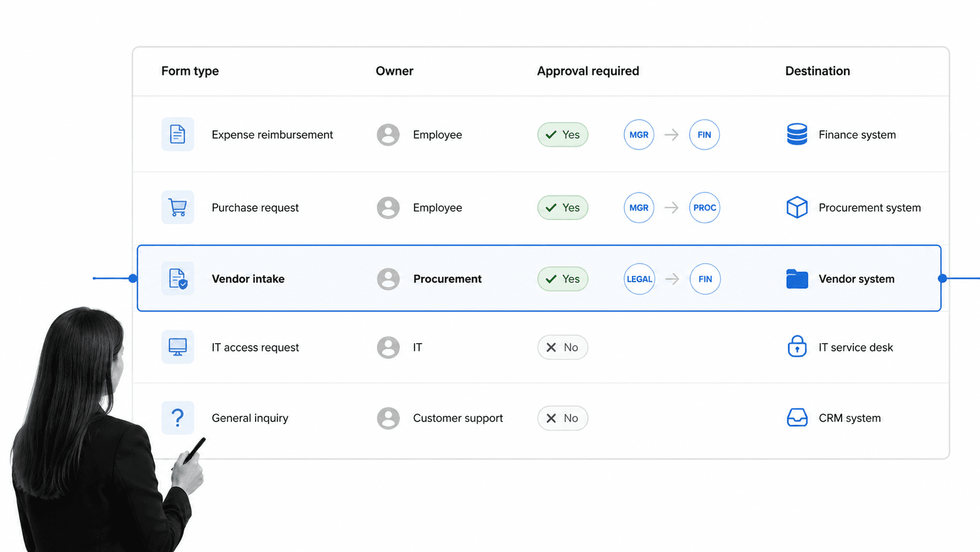
Task: Click the IT owner text
Action: coord(417,347)
